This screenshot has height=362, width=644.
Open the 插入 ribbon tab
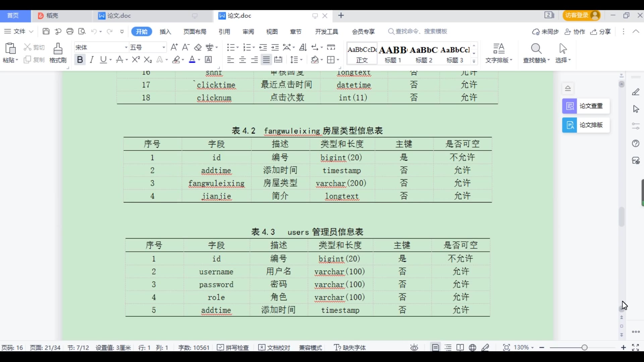coord(165,32)
